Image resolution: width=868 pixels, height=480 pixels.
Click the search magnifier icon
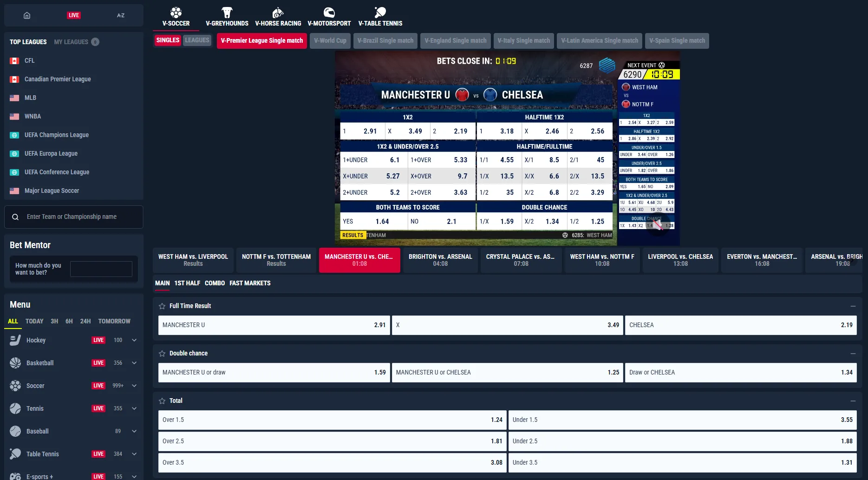coord(15,217)
